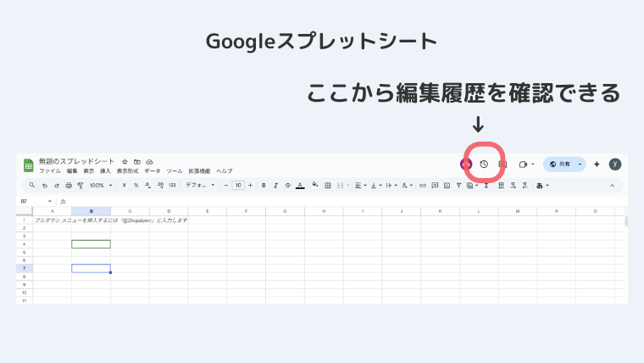
Task: Open the ヘルプ menu
Action: click(225, 171)
